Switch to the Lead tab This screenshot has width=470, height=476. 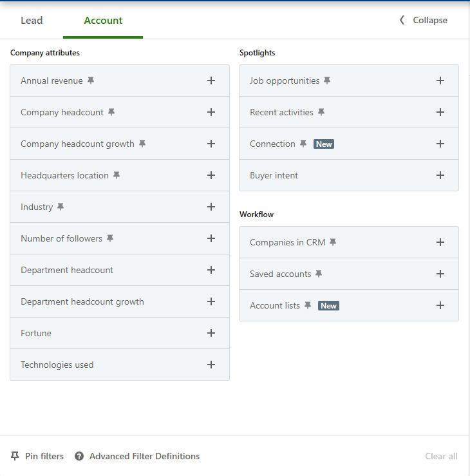coord(32,21)
